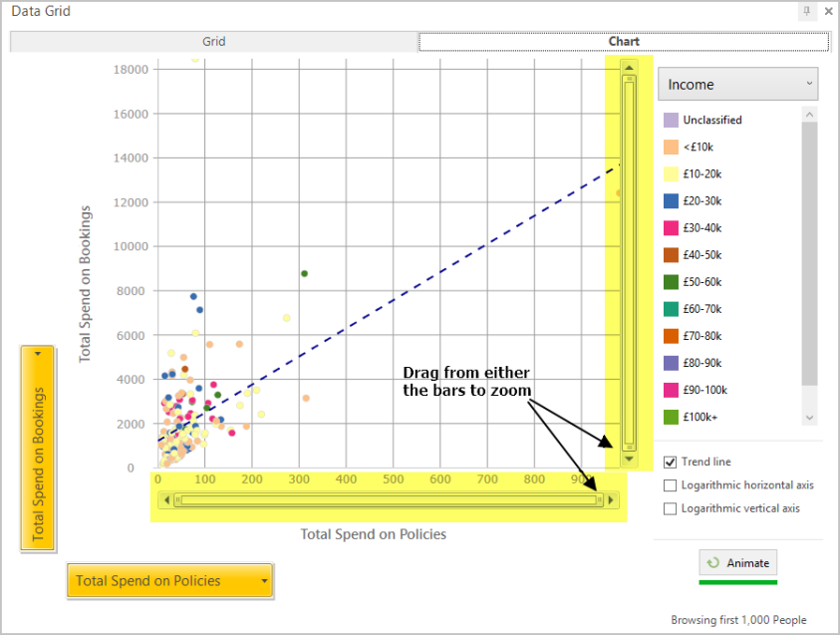The width and height of the screenshot is (840, 635).
Task: Click the down arrow of the vertical zoom bar
Action: 629,460
